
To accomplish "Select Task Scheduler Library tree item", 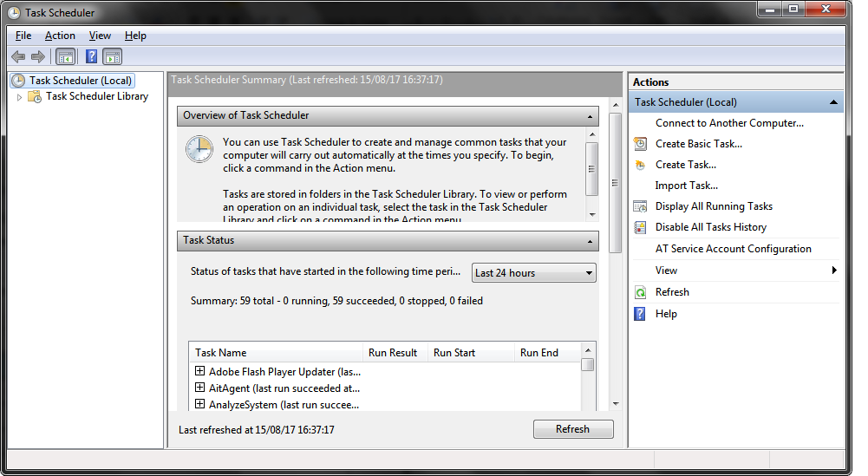I will click(x=97, y=96).
